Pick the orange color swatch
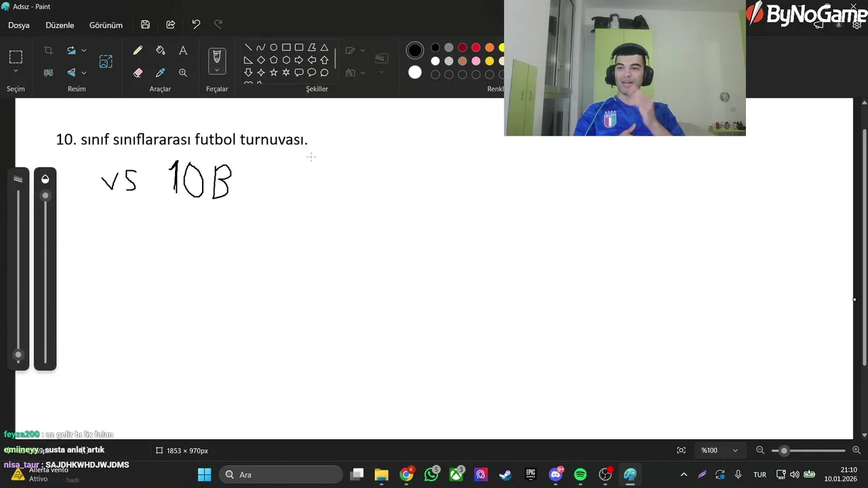The image size is (868, 488). [490, 47]
